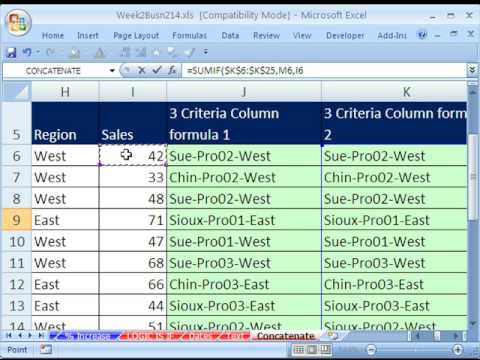
Task: Click the CONCATENATE name box
Action: (55, 71)
